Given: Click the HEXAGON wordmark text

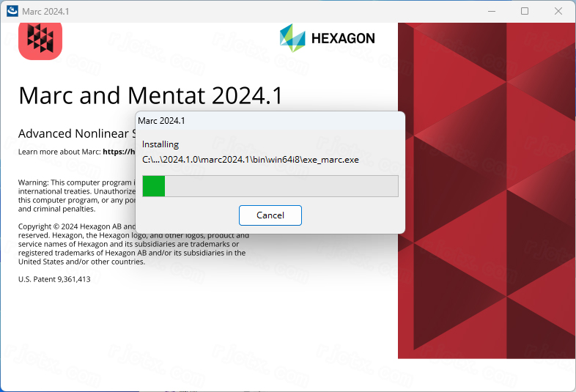Looking at the screenshot, I should tap(343, 38).
